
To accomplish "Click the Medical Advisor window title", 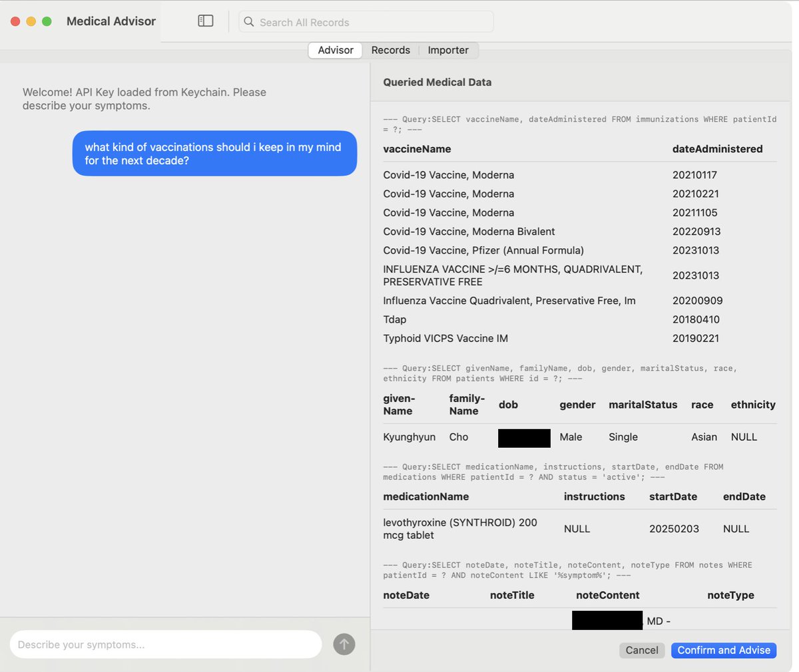I will 111,21.
